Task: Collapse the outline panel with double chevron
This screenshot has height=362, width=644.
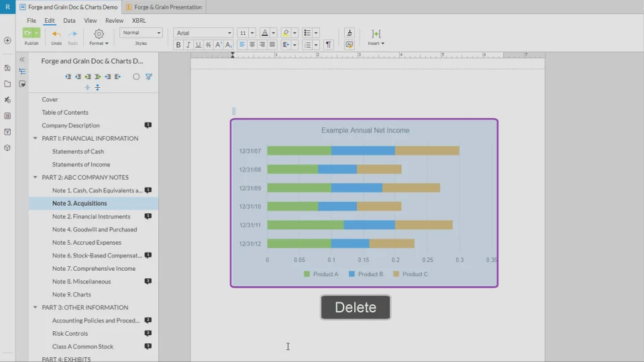Action: (x=22, y=60)
